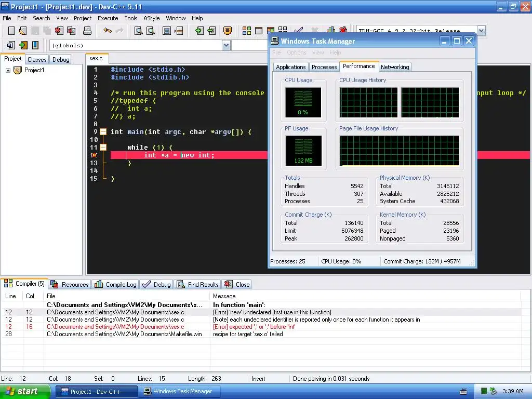
Task: Click the Compile and Run icon
Action: [270, 30]
